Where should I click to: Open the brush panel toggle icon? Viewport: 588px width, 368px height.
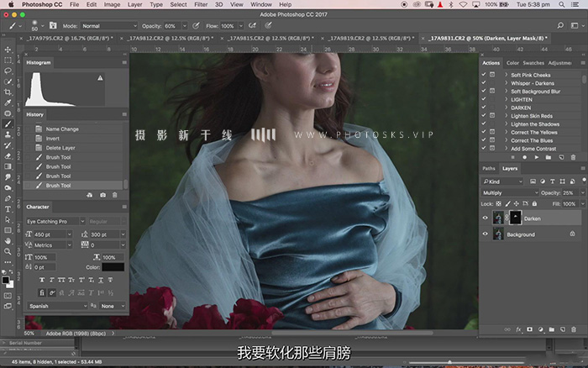53,25
